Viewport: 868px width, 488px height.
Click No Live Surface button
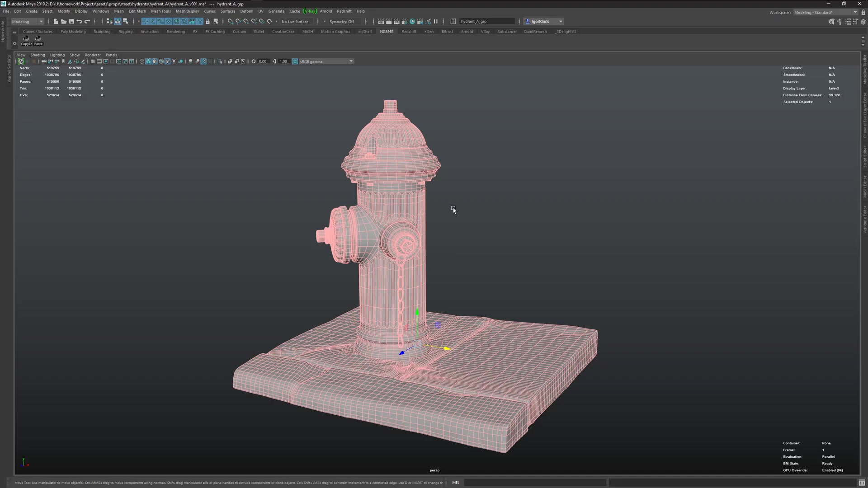295,21
